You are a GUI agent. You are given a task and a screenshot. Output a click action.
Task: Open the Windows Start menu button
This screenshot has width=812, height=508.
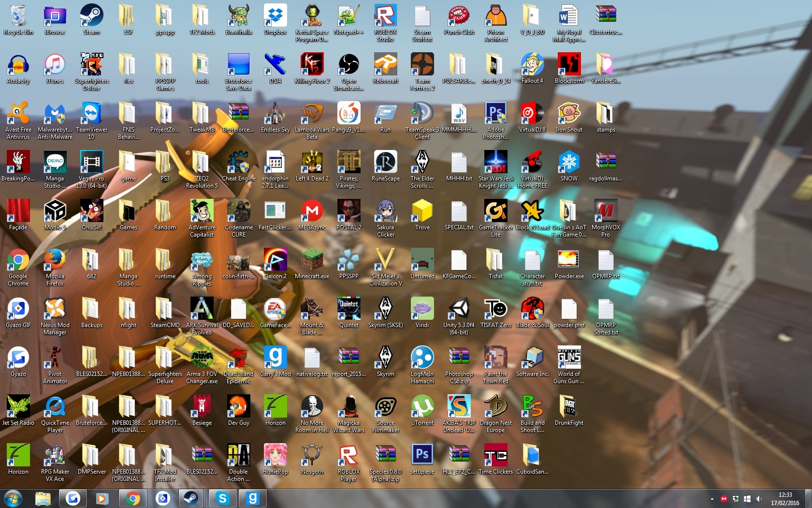pyautogui.click(x=13, y=498)
